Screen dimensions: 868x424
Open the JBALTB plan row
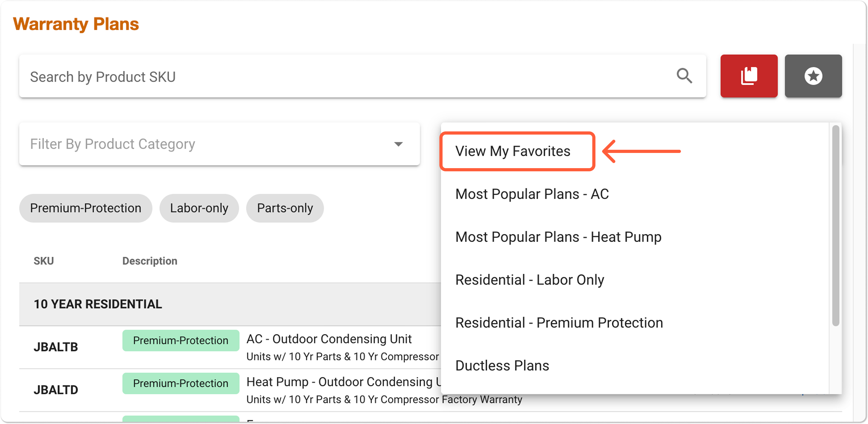tap(230, 347)
